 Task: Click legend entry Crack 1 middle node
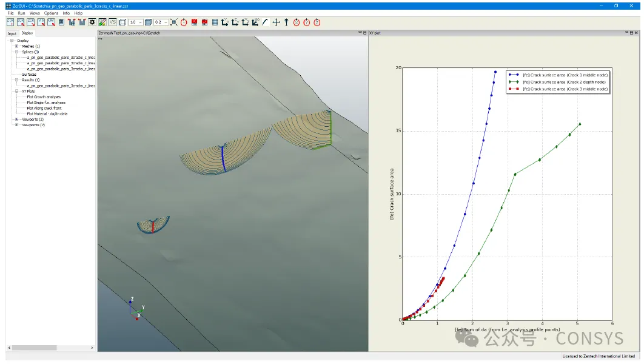pos(558,75)
